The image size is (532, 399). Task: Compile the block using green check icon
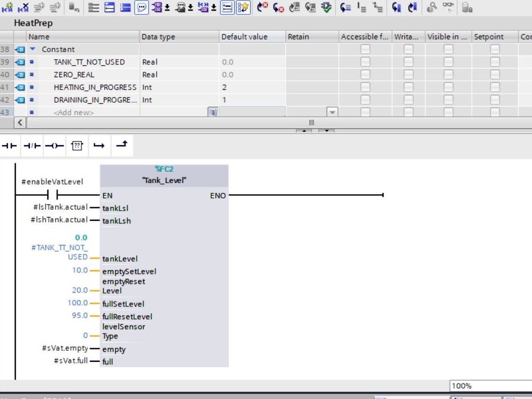coord(326,7)
